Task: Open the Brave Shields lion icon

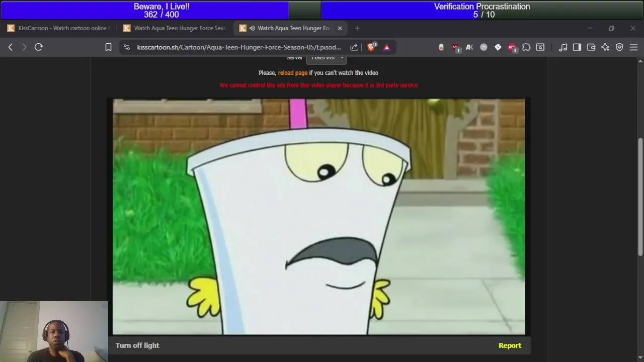Action: pos(371,47)
